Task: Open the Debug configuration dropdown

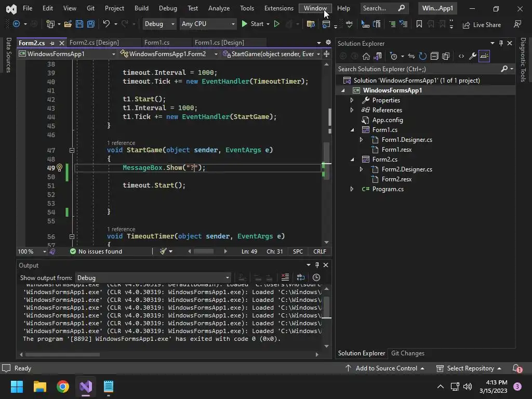Action: [159, 24]
